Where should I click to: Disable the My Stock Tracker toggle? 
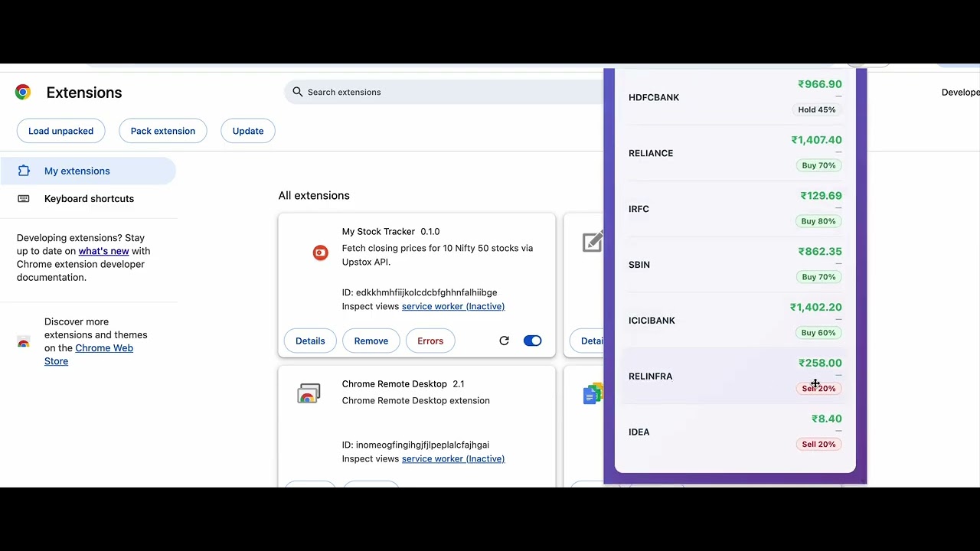click(532, 341)
